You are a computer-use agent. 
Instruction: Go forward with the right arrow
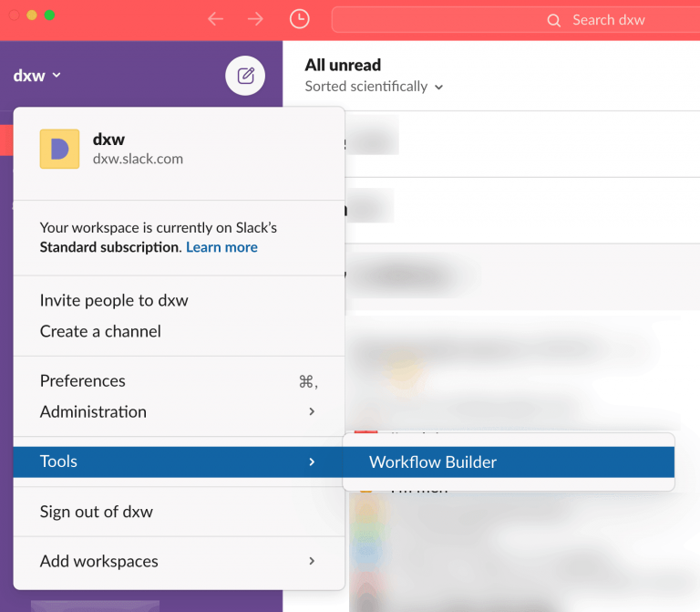click(255, 19)
